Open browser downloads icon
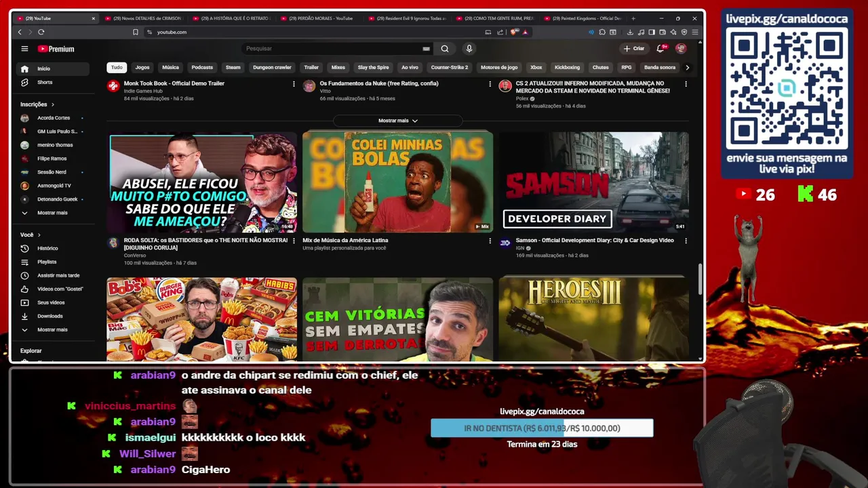This screenshot has width=868, height=488. click(x=630, y=32)
